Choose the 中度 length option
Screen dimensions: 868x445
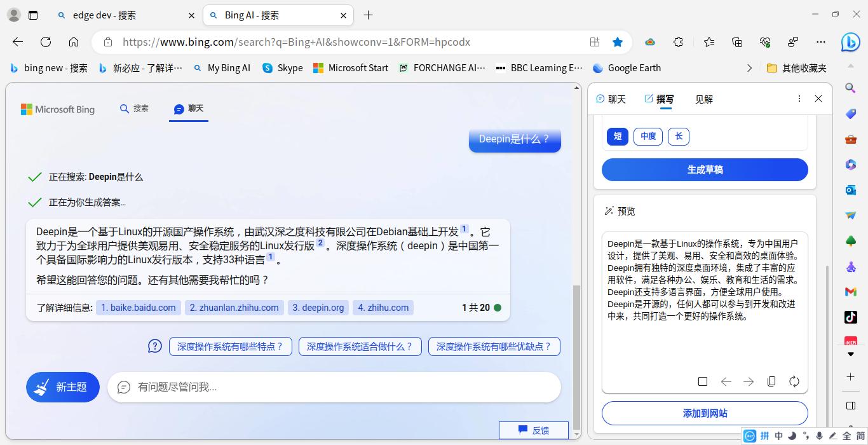click(648, 136)
